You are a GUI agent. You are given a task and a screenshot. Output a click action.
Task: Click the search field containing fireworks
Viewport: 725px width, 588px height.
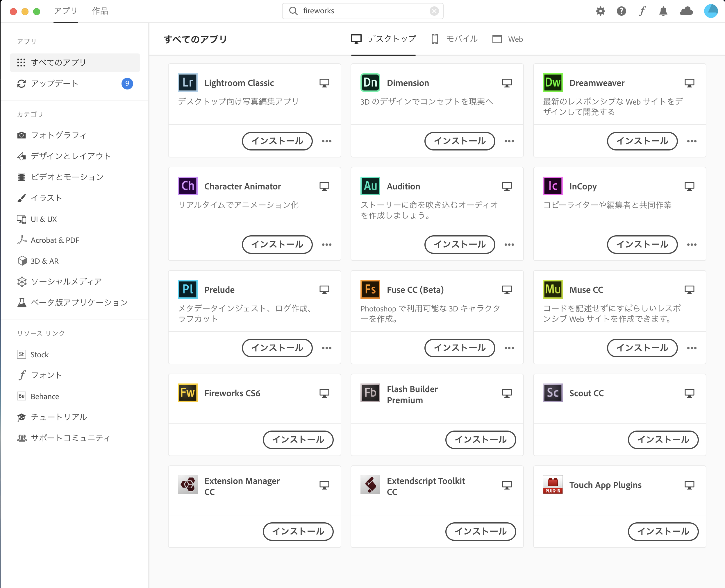point(362,11)
